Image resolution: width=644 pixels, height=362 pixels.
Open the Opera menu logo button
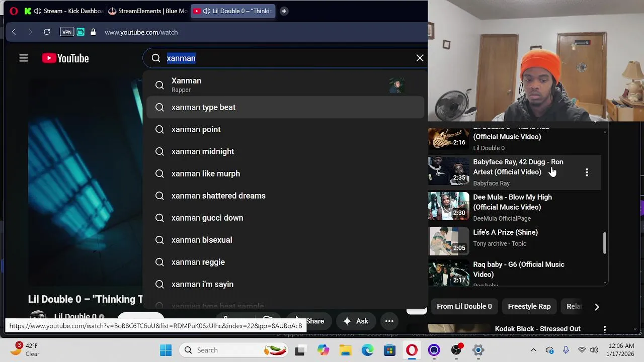point(14,11)
